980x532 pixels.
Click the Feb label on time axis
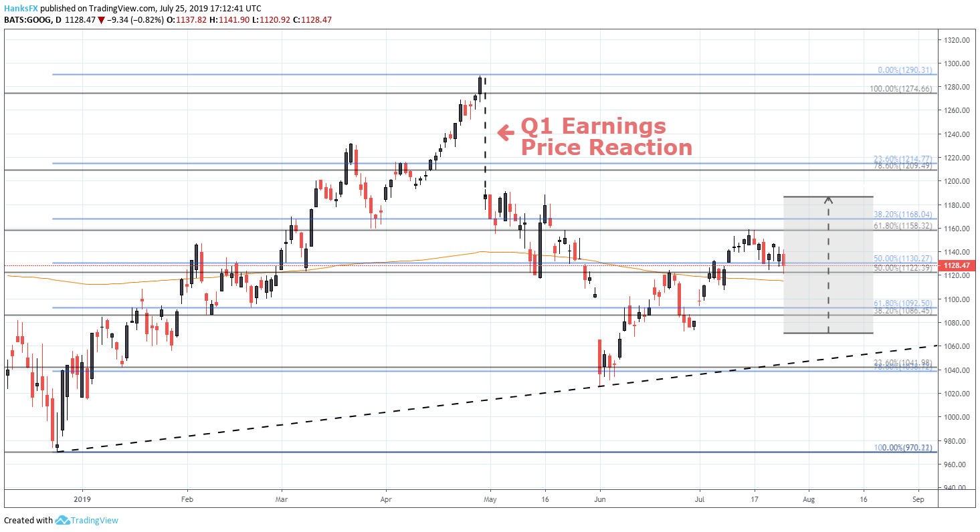point(187,498)
